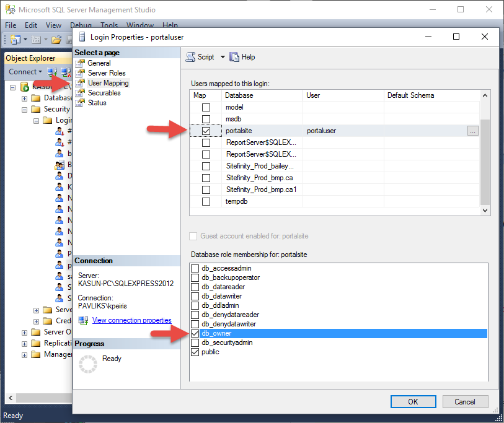Open the View menu
The width and height of the screenshot is (504, 423).
pos(53,25)
